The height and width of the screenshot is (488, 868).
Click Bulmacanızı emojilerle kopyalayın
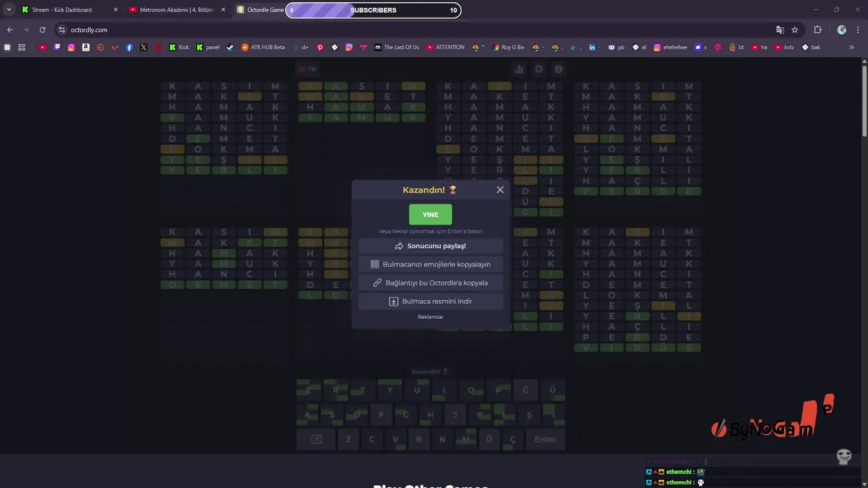pyautogui.click(x=431, y=264)
